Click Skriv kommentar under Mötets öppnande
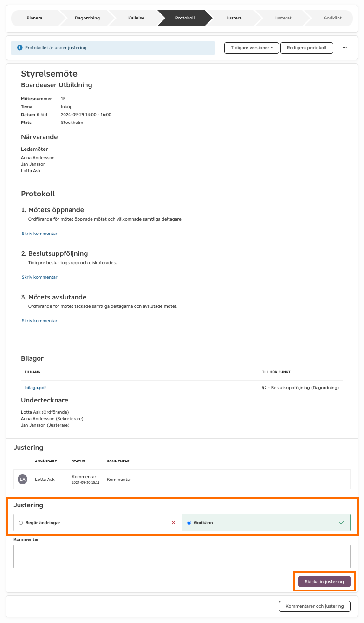Screen dimensions: 364x623 click(x=39, y=233)
